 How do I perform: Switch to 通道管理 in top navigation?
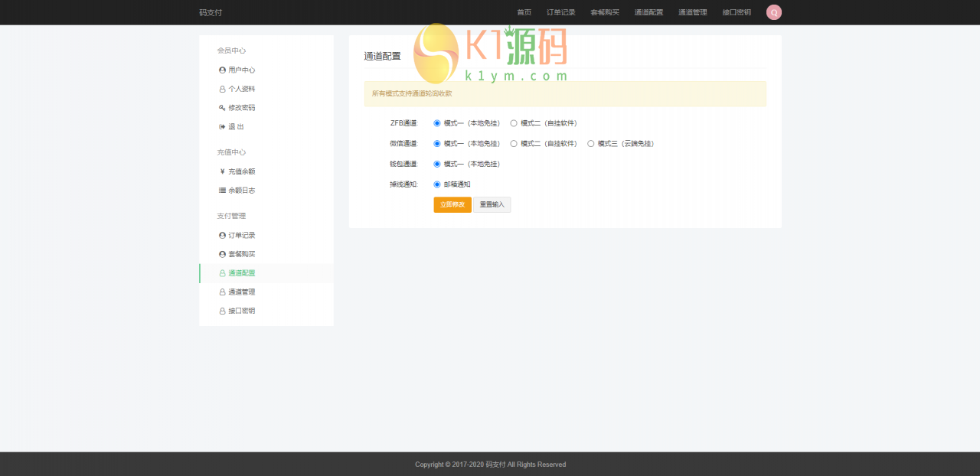click(x=692, y=12)
